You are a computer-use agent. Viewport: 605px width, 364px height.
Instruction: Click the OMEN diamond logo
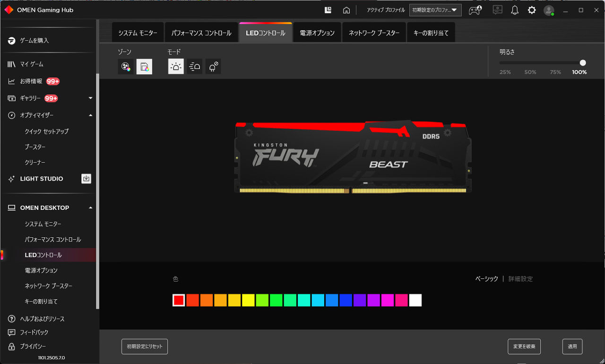(9, 10)
